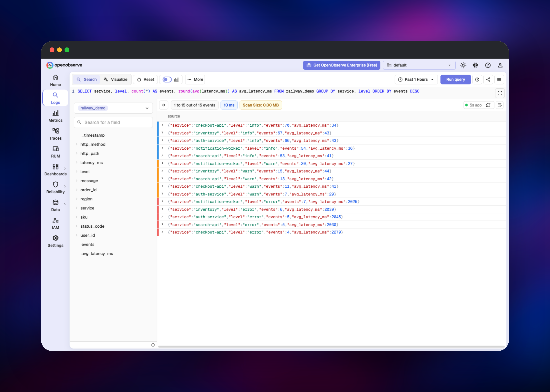Open the Data section
The width and height of the screenshot is (550, 392).
pyautogui.click(x=55, y=206)
